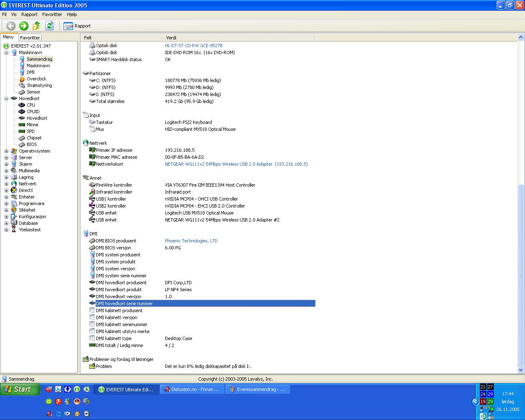
Task: Switch to the Meny tab
Action: (x=9, y=37)
